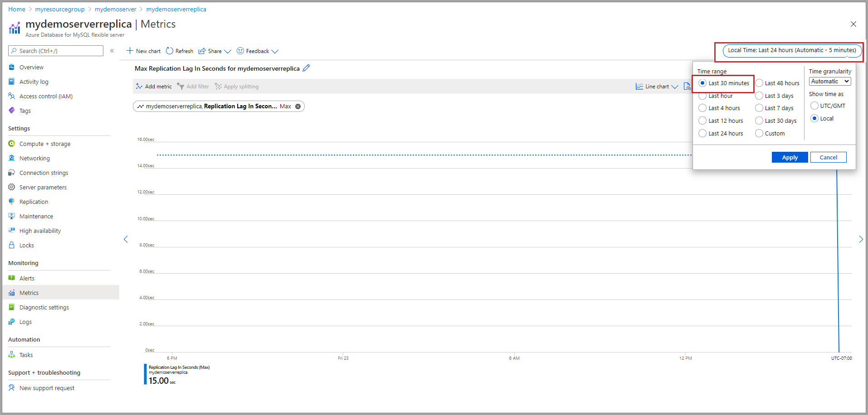
Task: Open mydemoserver breadcrumb link
Action: tap(116, 9)
